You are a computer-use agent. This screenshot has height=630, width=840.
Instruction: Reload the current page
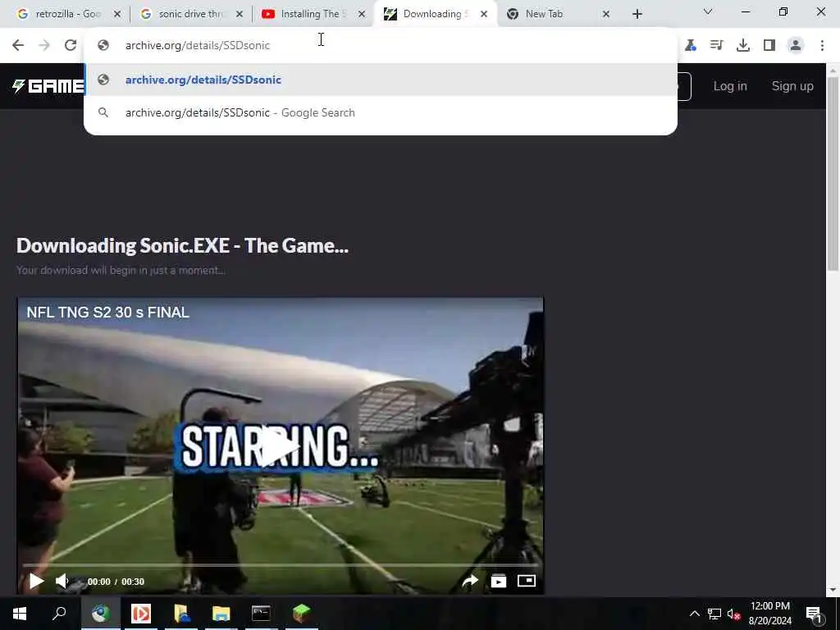tap(71, 46)
